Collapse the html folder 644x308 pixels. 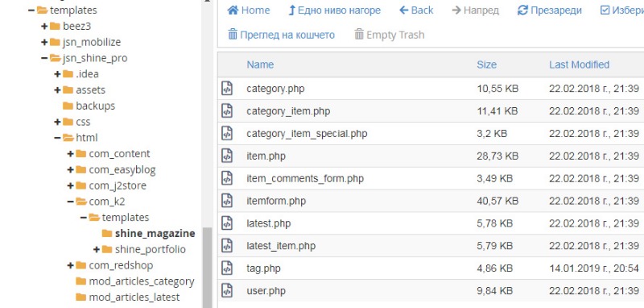point(57,138)
